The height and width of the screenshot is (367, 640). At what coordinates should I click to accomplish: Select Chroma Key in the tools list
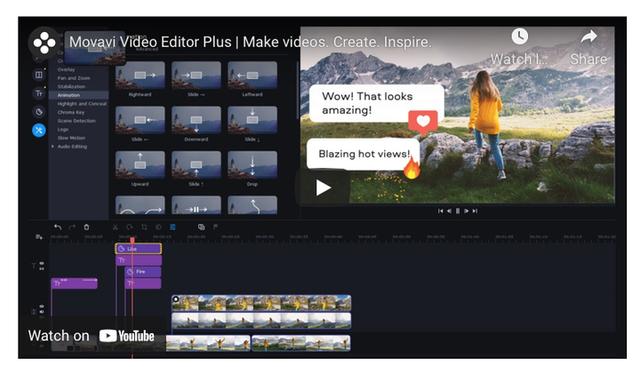(71, 112)
